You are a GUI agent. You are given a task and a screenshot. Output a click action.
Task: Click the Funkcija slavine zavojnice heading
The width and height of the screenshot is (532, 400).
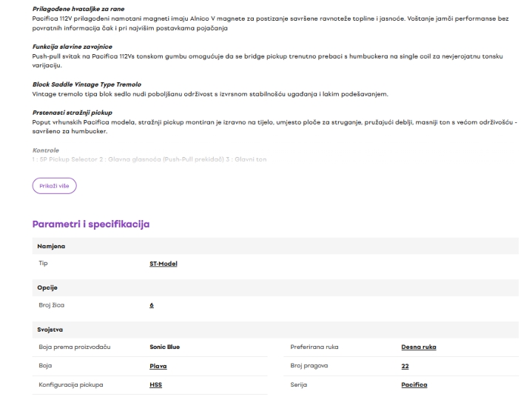point(73,47)
